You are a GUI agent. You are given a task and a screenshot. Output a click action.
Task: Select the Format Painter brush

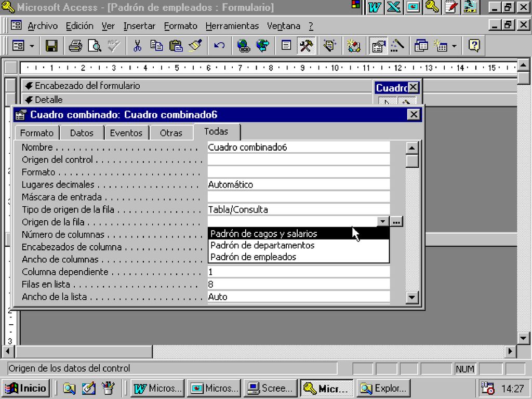(195, 46)
